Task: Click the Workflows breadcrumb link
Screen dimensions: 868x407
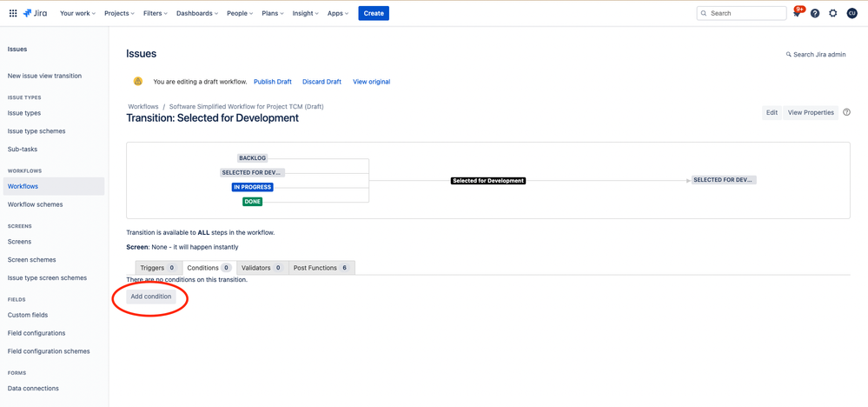Action: coord(142,106)
